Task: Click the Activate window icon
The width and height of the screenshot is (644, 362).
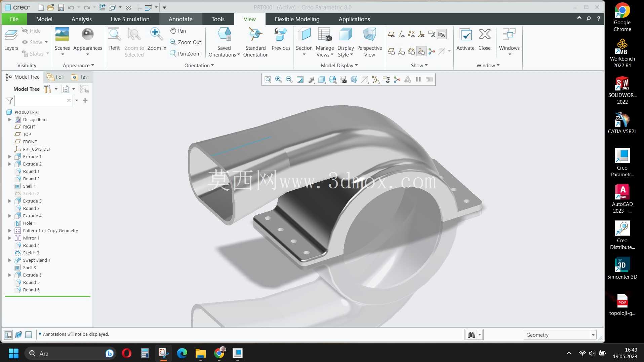Action: pyautogui.click(x=465, y=39)
